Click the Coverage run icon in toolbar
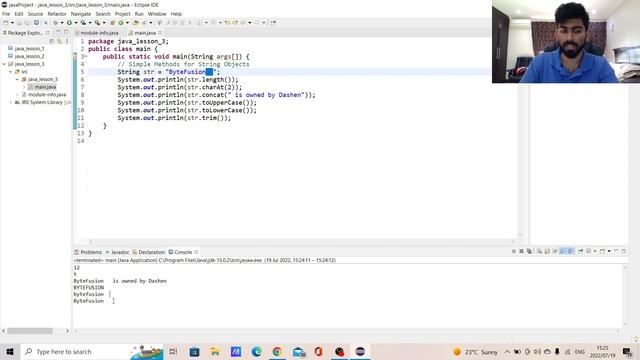The width and height of the screenshot is (640, 360). 83,23
